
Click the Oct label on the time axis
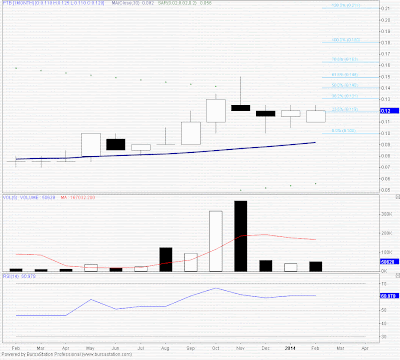216,348
